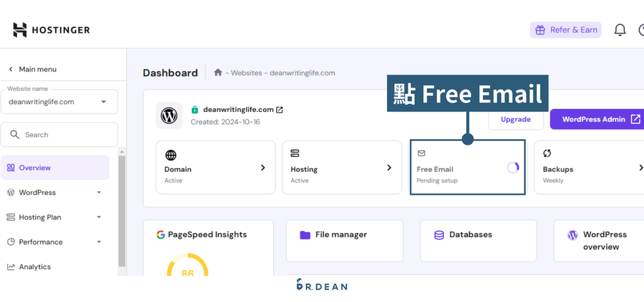Open Analytics in the sidebar
Viewport: 644px width, 302px height.
point(35,267)
